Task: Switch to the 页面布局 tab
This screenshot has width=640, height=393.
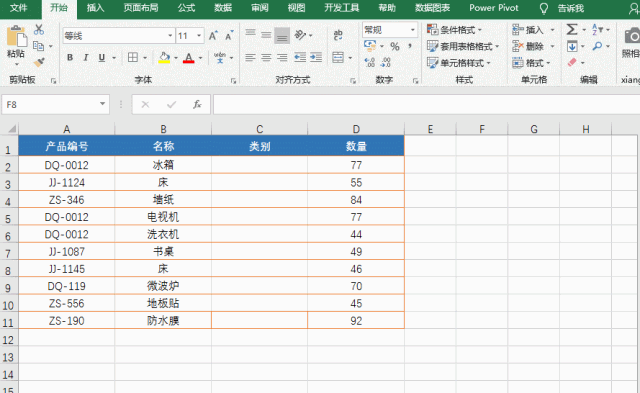Action: [x=141, y=8]
